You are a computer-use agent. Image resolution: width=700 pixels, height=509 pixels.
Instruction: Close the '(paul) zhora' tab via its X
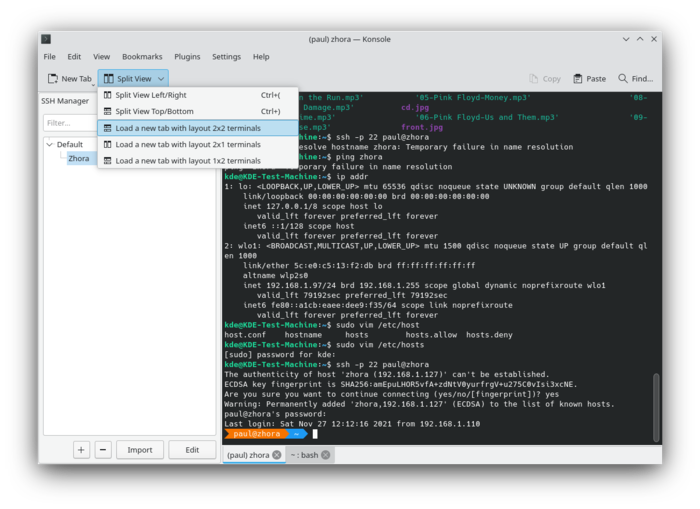click(x=277, y=455)
